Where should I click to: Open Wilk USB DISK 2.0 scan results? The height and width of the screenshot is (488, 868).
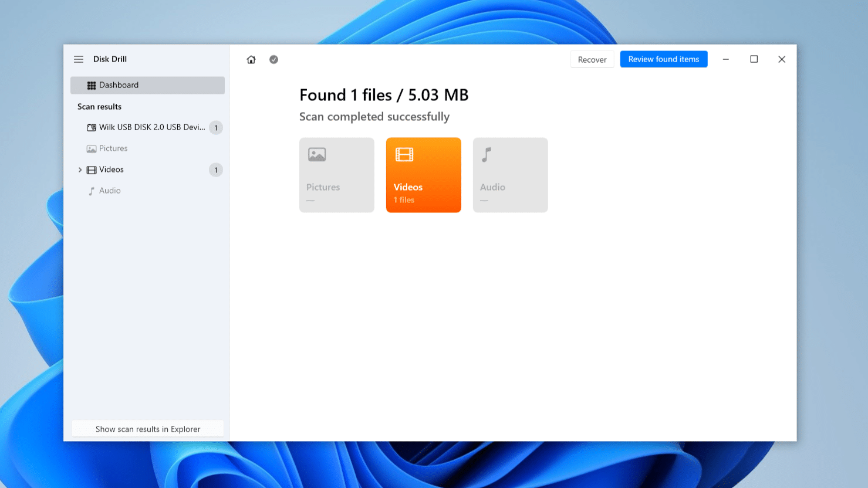(147, 127)
